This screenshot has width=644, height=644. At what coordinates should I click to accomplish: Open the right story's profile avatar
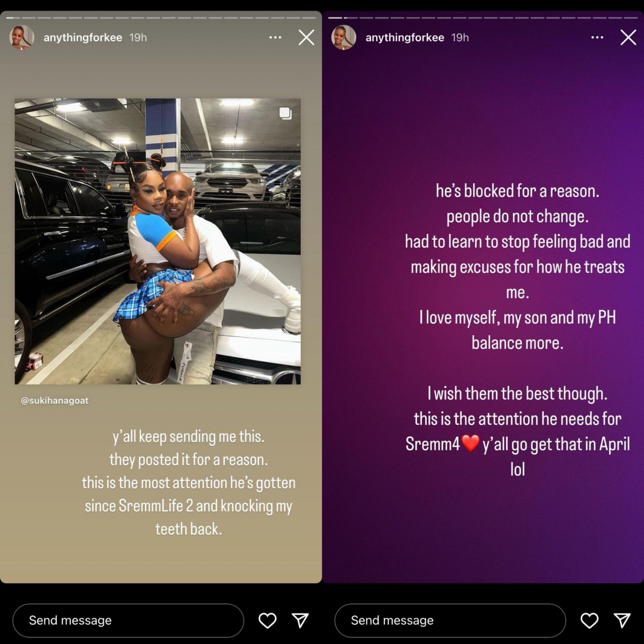[344, 37]
